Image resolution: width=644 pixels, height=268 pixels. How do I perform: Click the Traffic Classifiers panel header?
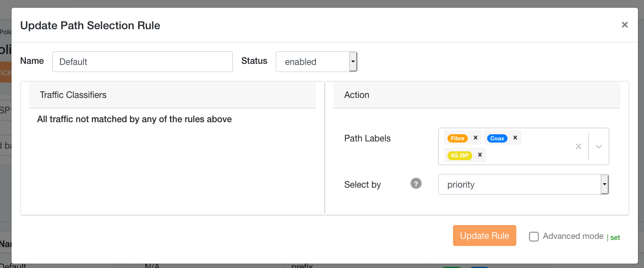(x=172, y=95)
